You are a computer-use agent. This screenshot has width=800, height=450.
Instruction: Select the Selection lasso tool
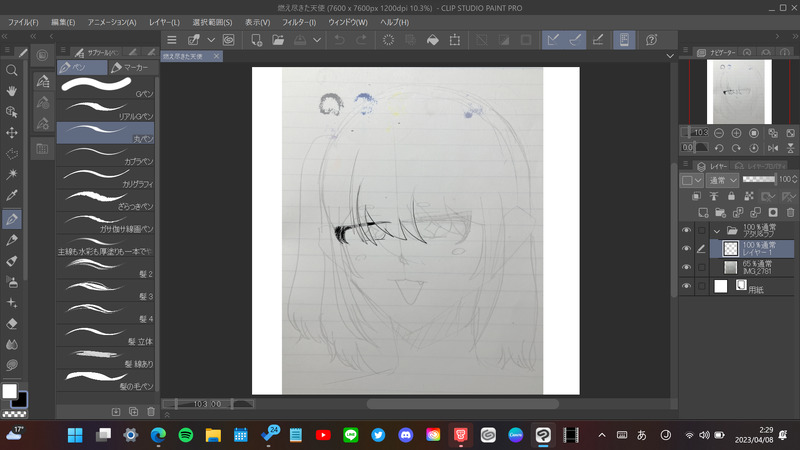tap(11, 153)
